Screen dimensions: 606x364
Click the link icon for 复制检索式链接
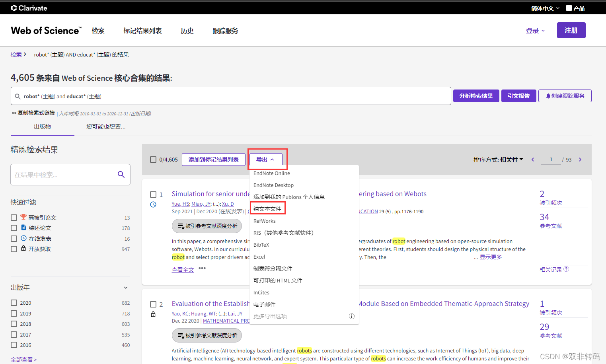(x=14, y=113)
